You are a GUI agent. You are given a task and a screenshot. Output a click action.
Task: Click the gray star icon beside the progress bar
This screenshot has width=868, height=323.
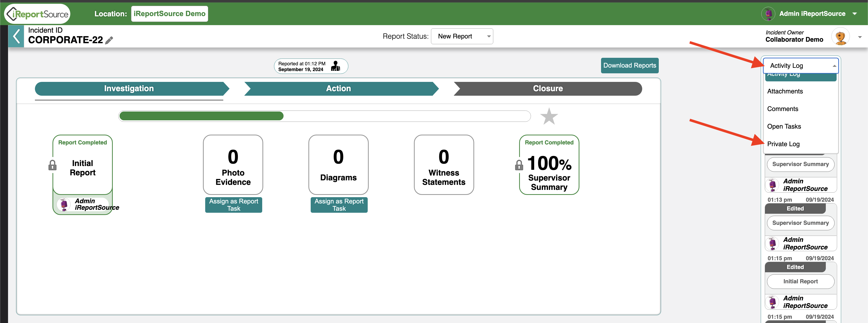pos(549,116)
